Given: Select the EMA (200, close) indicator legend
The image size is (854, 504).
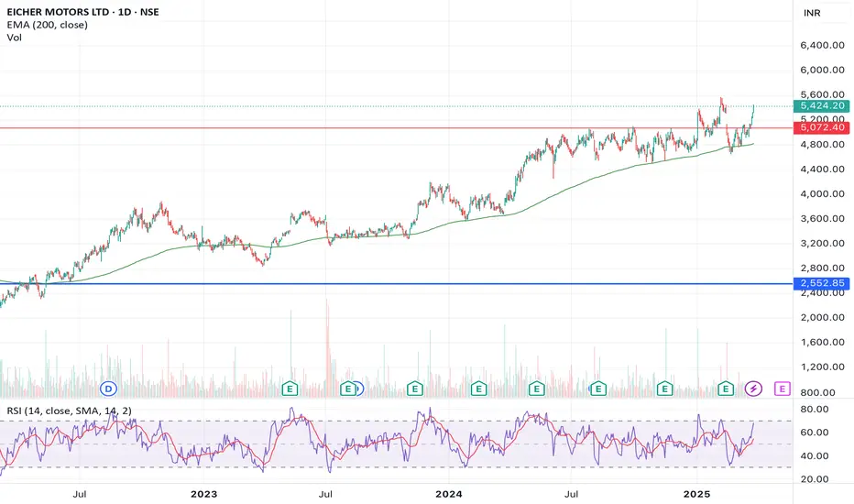Looking at the screenshot, I should 48,25.
